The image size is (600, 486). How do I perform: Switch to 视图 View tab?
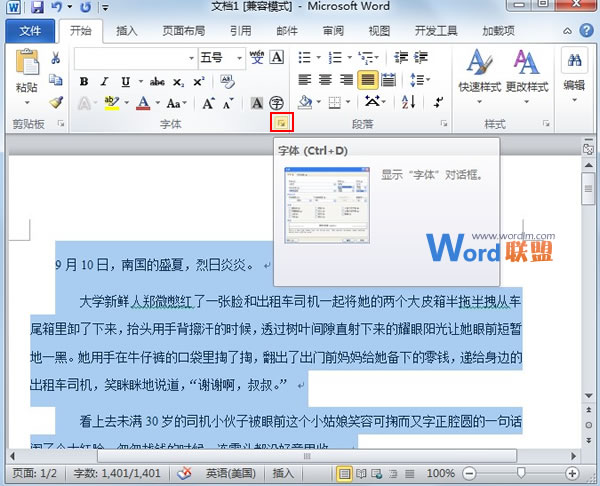pos(379,31)
